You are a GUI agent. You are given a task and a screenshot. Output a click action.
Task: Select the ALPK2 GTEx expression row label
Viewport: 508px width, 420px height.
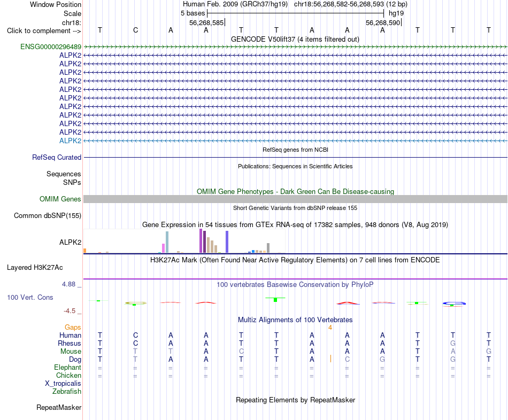[70, 242]
